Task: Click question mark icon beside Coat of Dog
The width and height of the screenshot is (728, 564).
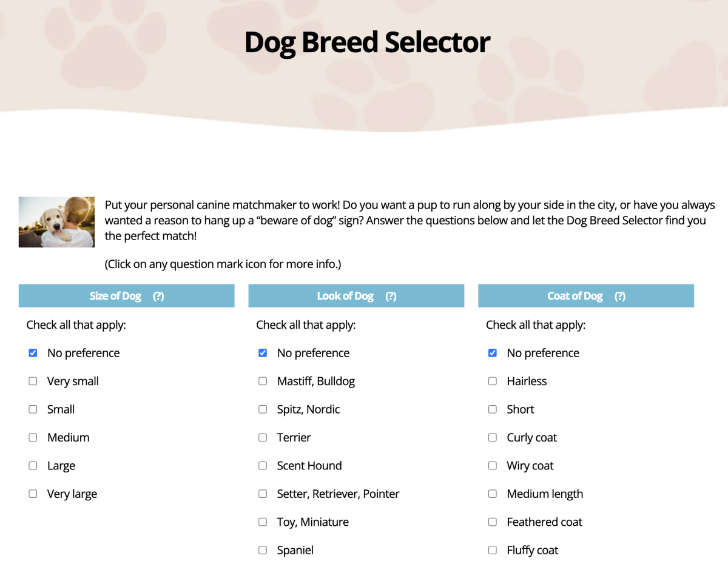Action: [619, 296]
